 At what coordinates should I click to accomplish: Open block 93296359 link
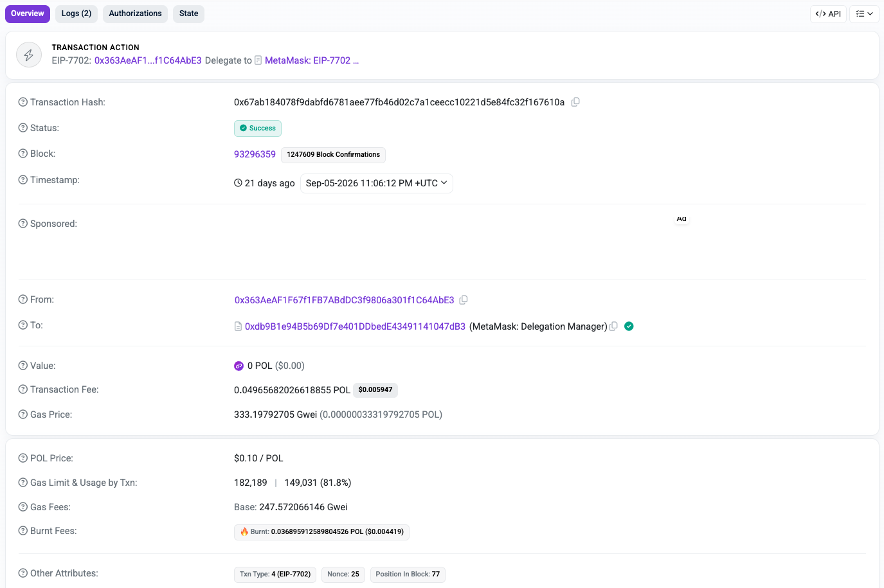tap(255, 154)
